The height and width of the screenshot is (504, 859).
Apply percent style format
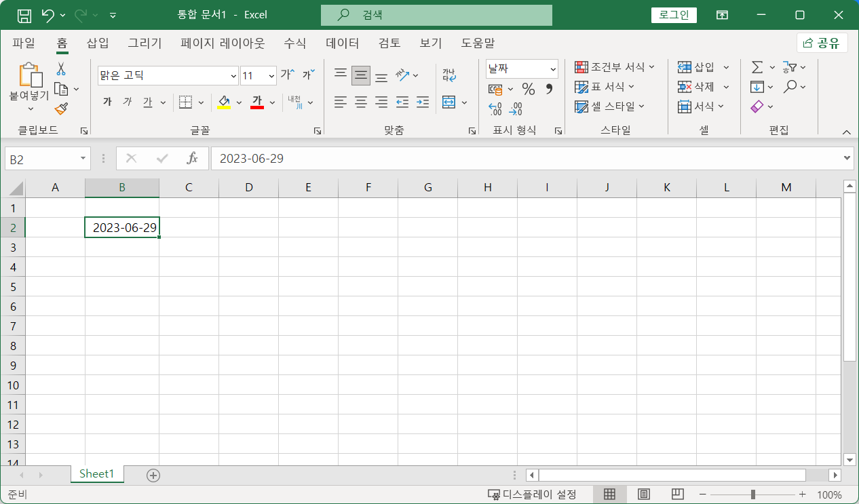point(529,89)
